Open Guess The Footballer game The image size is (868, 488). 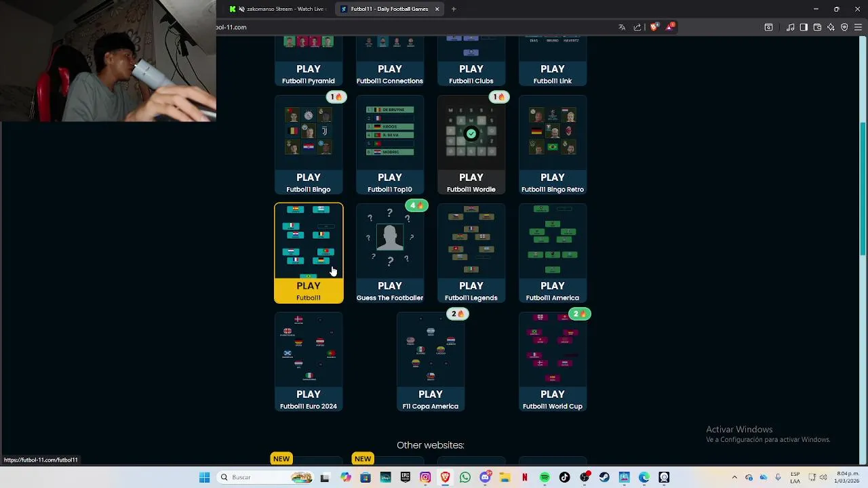tap(390, 253)
